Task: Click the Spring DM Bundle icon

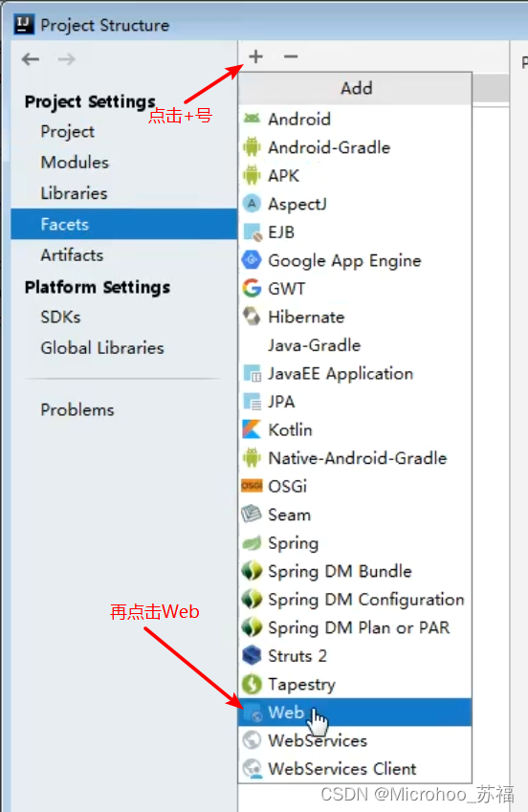Action: 252,571
